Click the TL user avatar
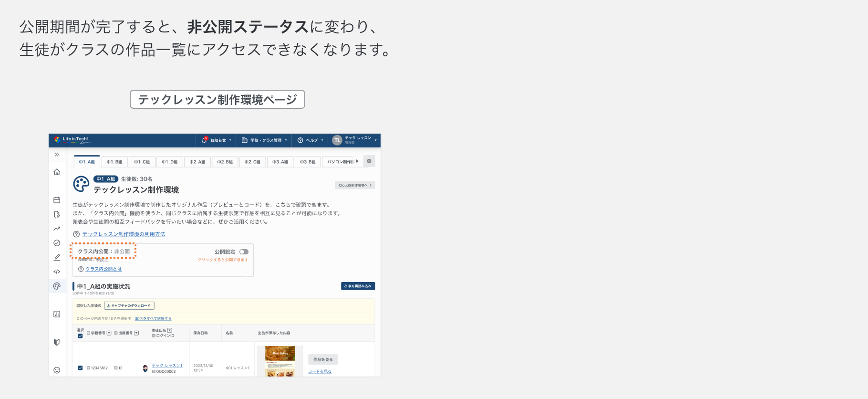The height and width of the screenshot is (399, 868). 337,140
